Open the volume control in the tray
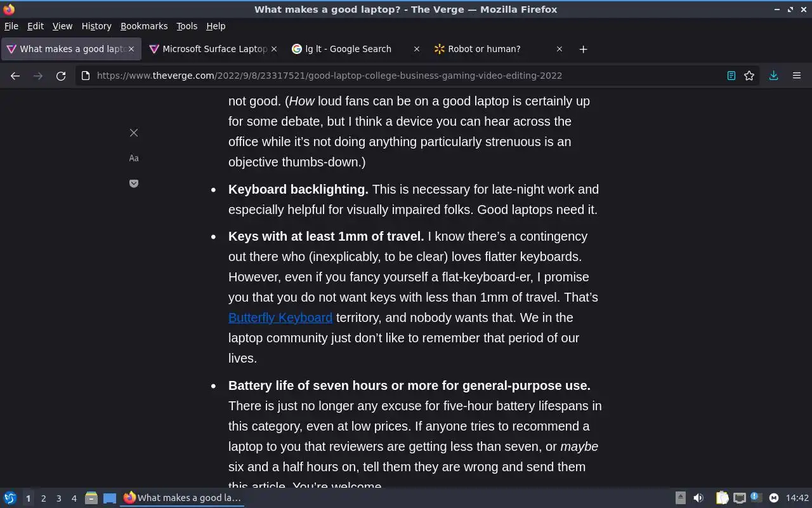 click(x=698, y=498)
